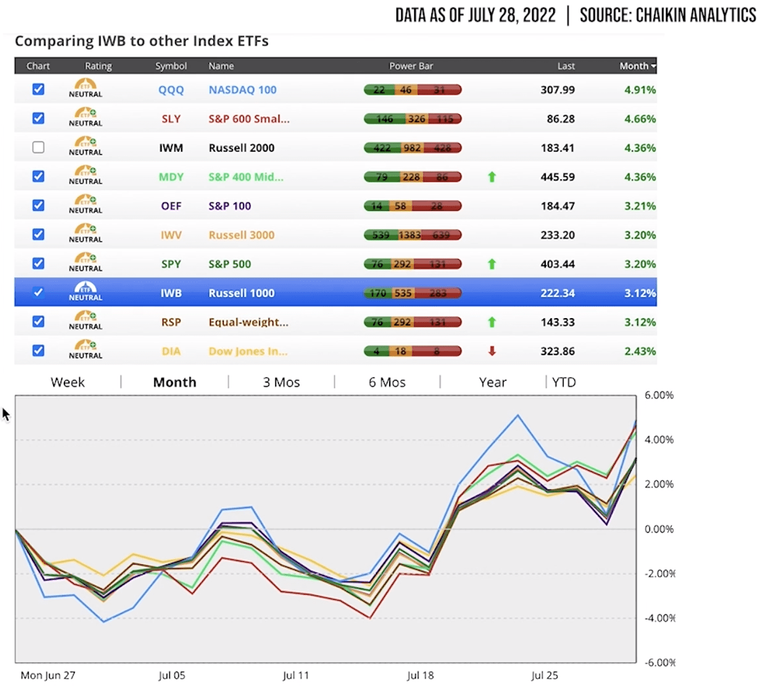Click the 307.99 last price

[558, 90]
